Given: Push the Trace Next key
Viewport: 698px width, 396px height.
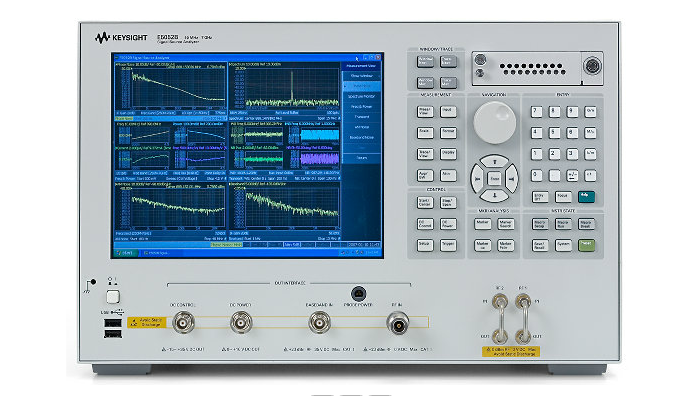Looking at the screenshot, I should click(448, 61).
